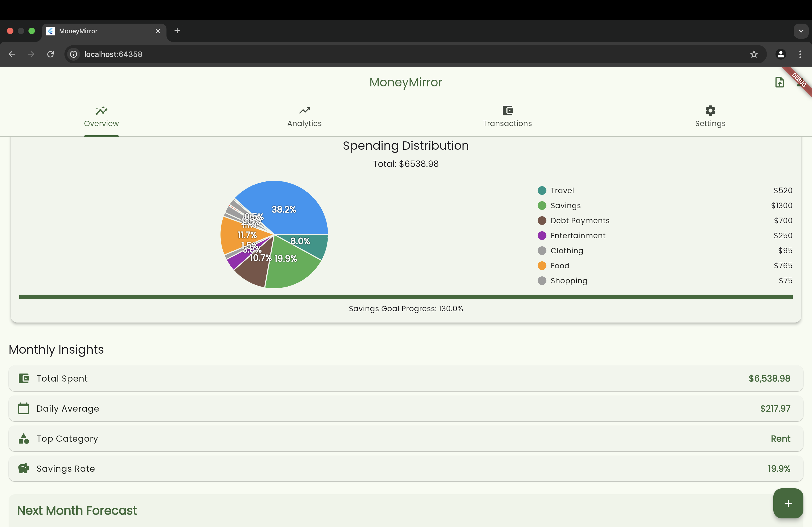Screen dimensions: 812x527
Task: Expand the tab search chevron
Action: (801, 31)
